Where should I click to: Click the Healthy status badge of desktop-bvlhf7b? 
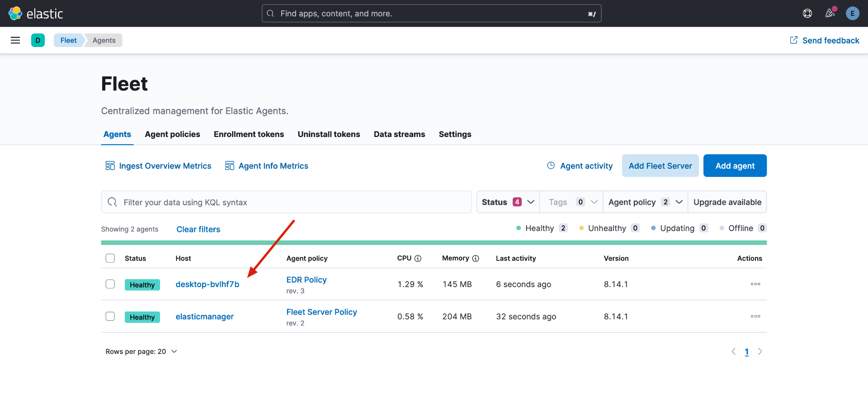click(x=142, y=285)
